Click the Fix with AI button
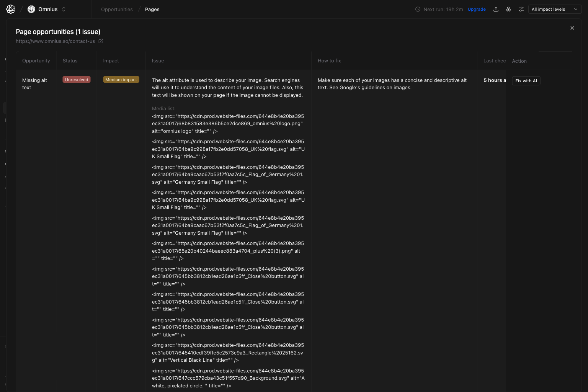 click(x=526, y=80)
